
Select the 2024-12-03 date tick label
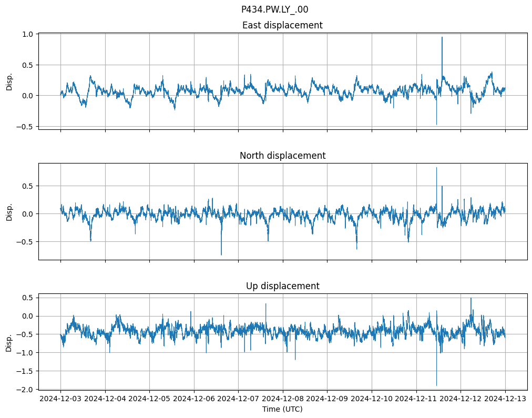[x=60, y=399]
